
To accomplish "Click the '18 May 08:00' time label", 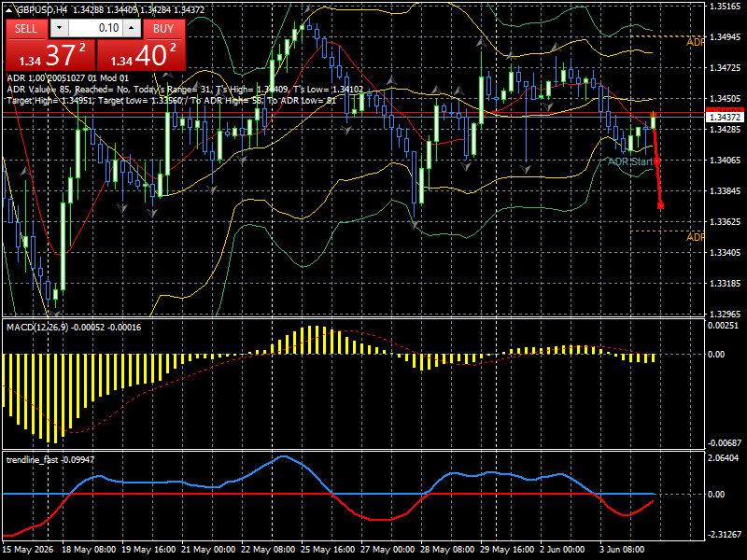I will 89,550.
